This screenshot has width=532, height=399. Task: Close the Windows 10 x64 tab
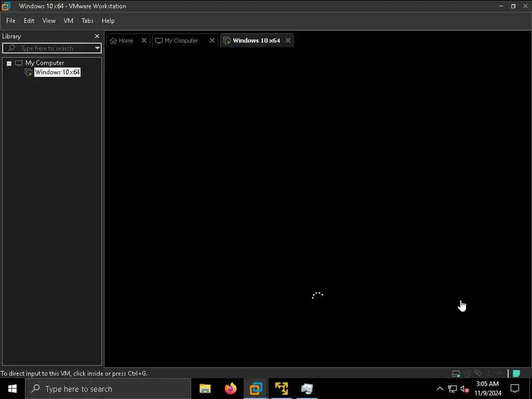click(288, 41)
